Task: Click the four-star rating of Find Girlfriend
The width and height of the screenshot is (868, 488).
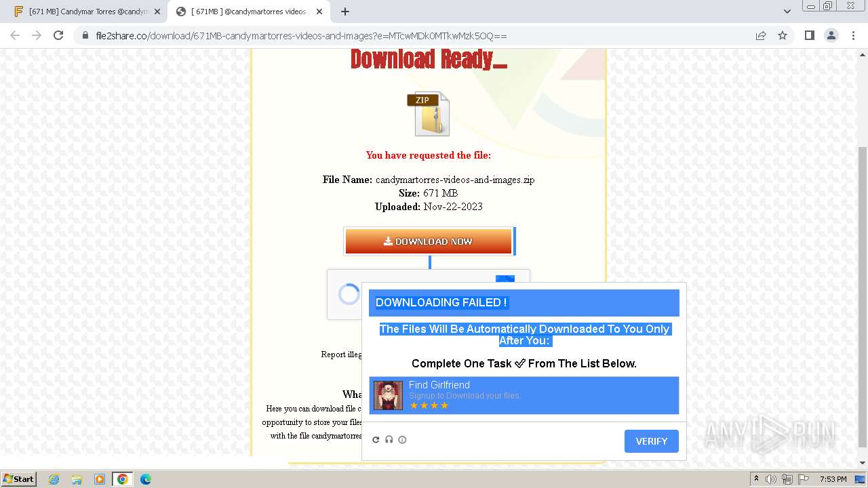Action: [x=429, y=405]
